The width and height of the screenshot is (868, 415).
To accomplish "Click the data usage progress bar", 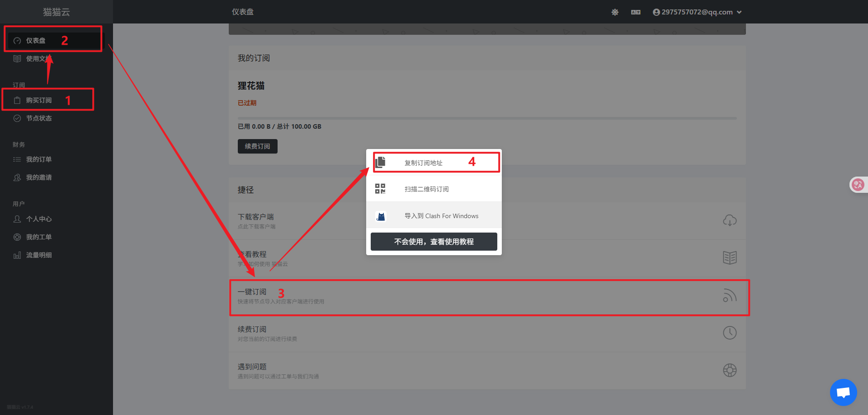I will (x=487, y=118).
